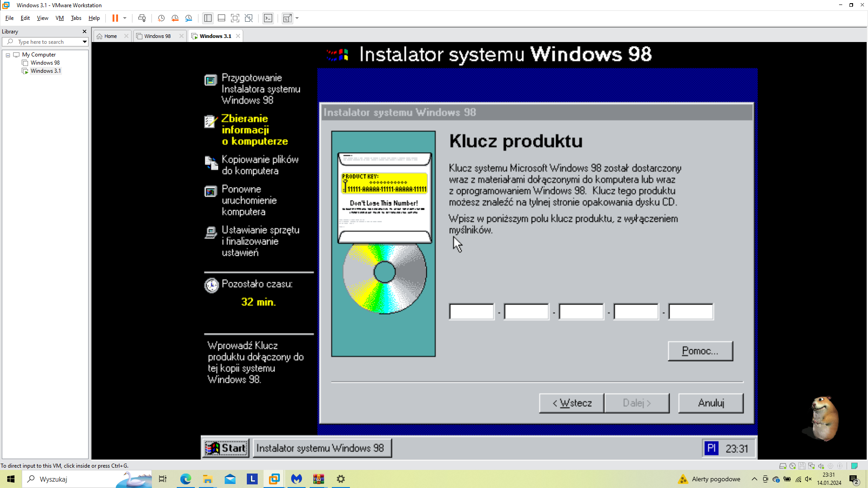Take a snapshot of the VM
This screenshot has width=868, height=488.
click(x=160, y=18)
